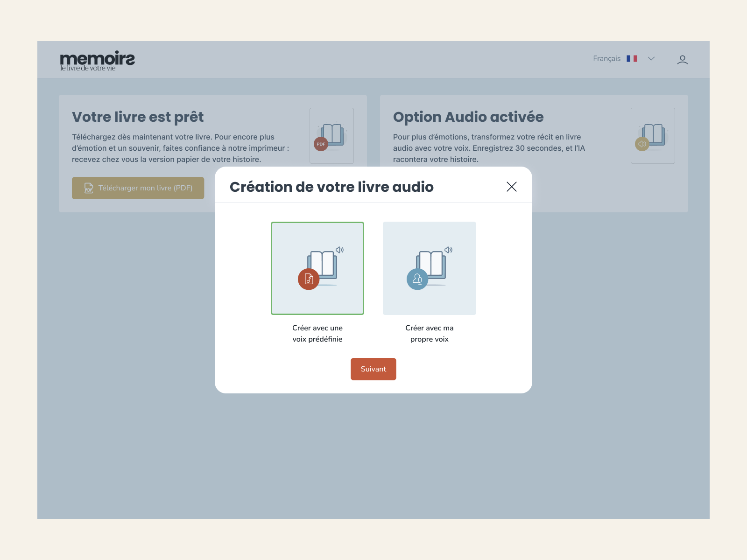
Task: Select the 'Créer avec ma propre voix' label
Action: (x=429, y=333)
